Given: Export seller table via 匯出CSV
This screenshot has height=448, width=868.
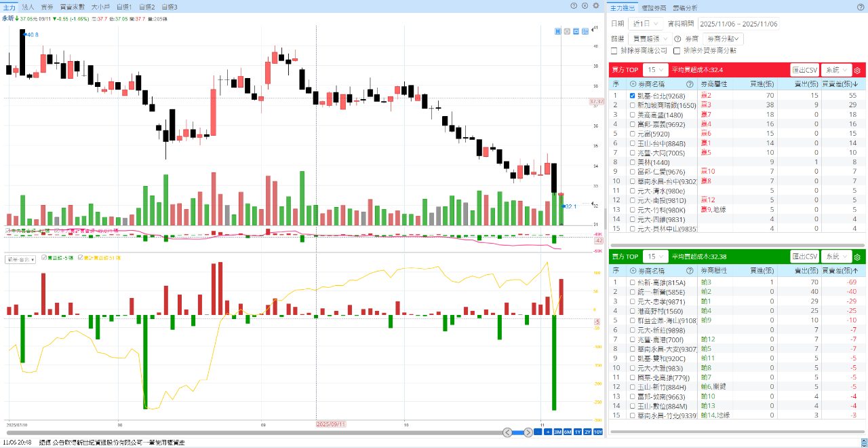Looking at the screenshot, I should (x=805, y=257).
